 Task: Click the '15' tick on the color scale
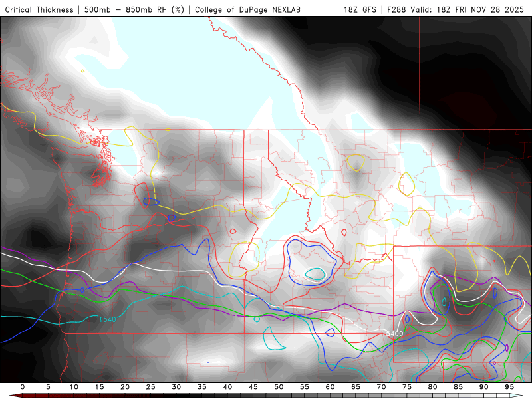[x=99, y=387]
